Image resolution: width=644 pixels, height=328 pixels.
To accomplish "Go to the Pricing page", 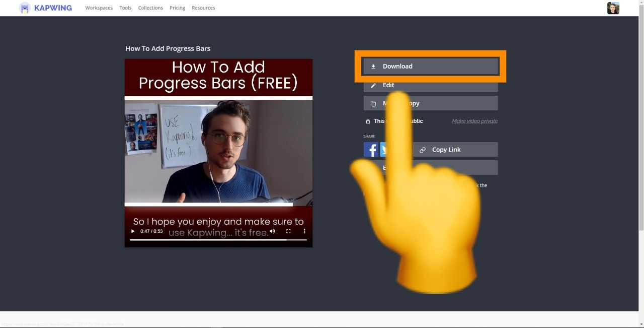I will click(177, 8).
